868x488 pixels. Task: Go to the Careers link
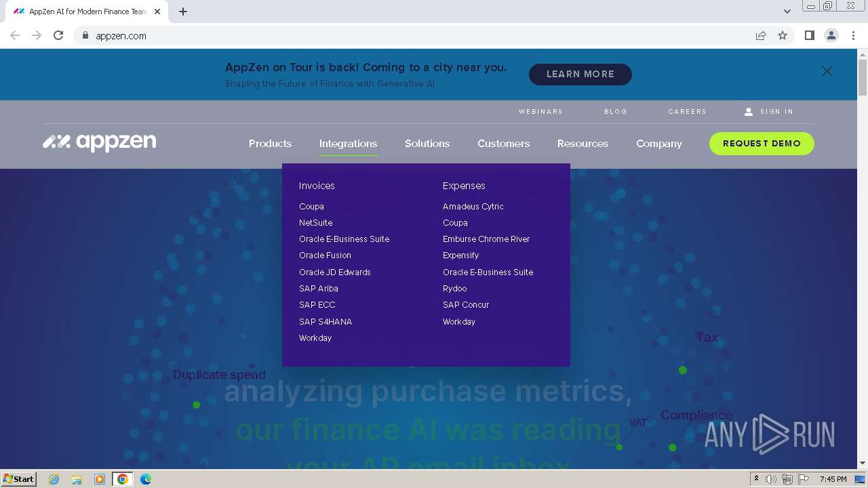pos(687,112)
